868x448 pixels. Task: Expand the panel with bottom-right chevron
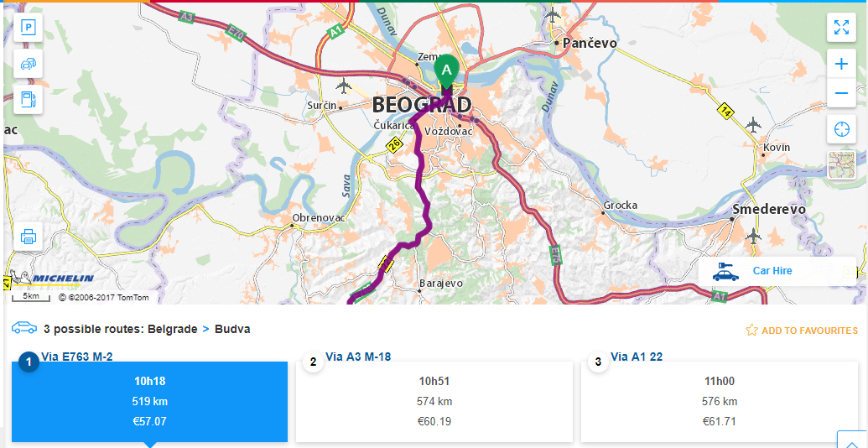click(851, 441)
